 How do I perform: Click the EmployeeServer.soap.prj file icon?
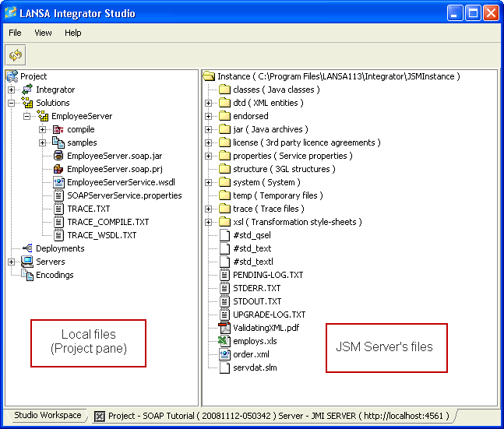coord(58,169)
